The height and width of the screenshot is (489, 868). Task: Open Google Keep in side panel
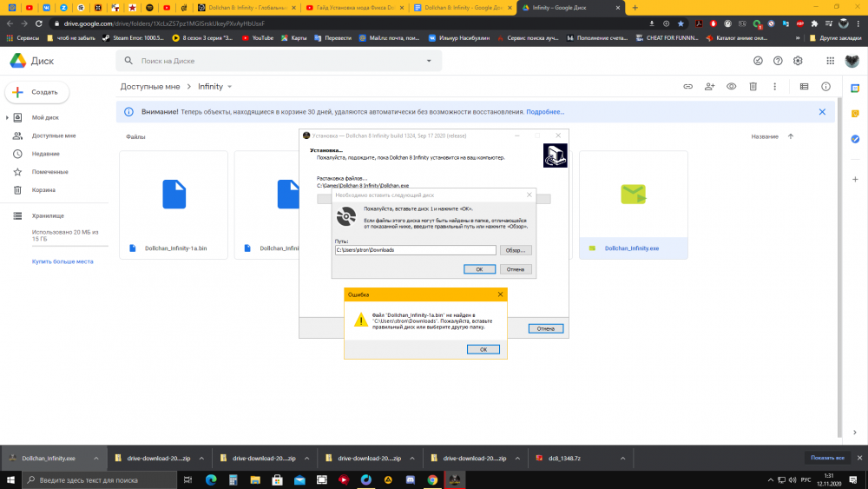click(x=855, y=114)
